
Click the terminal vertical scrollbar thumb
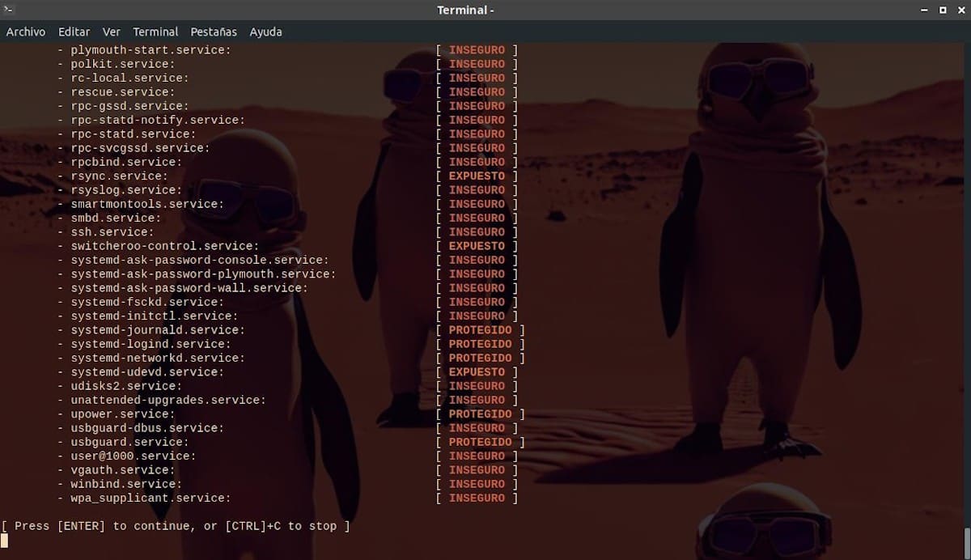[967, 541]
